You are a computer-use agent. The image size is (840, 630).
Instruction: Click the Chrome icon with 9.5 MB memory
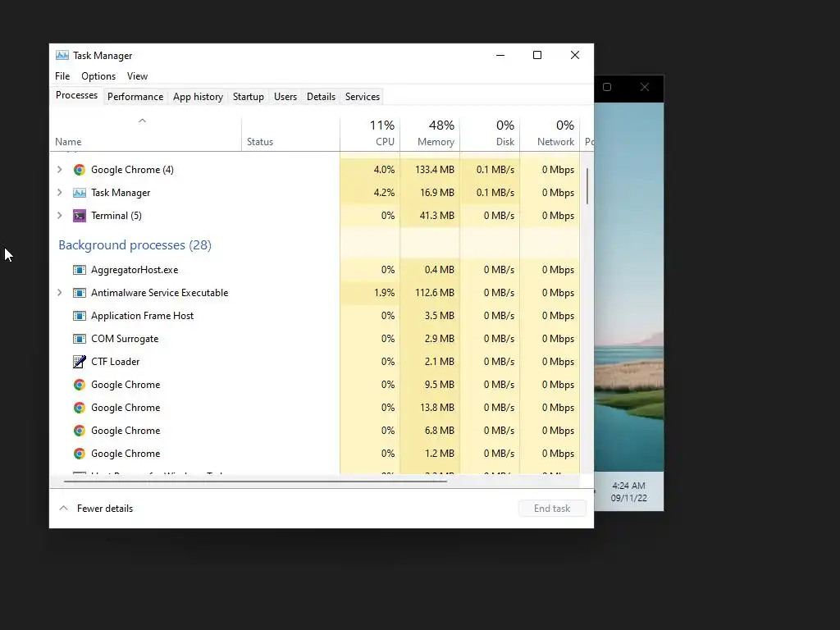(80, 385)
